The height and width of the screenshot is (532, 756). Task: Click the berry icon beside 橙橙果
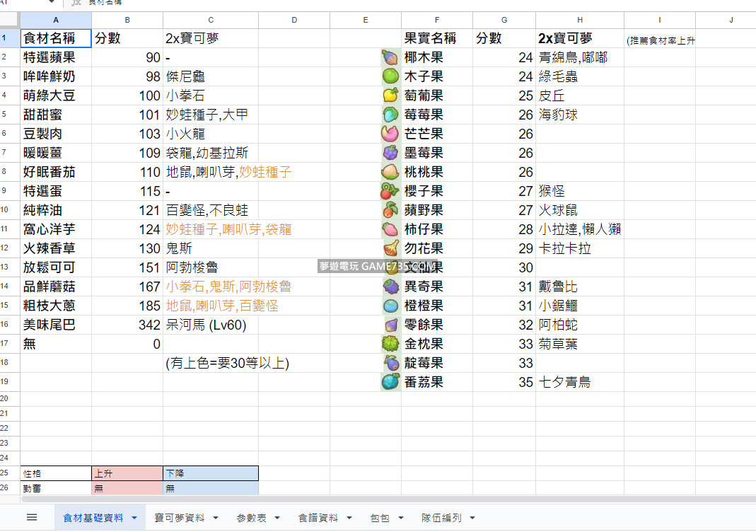[x=390, y=306]
